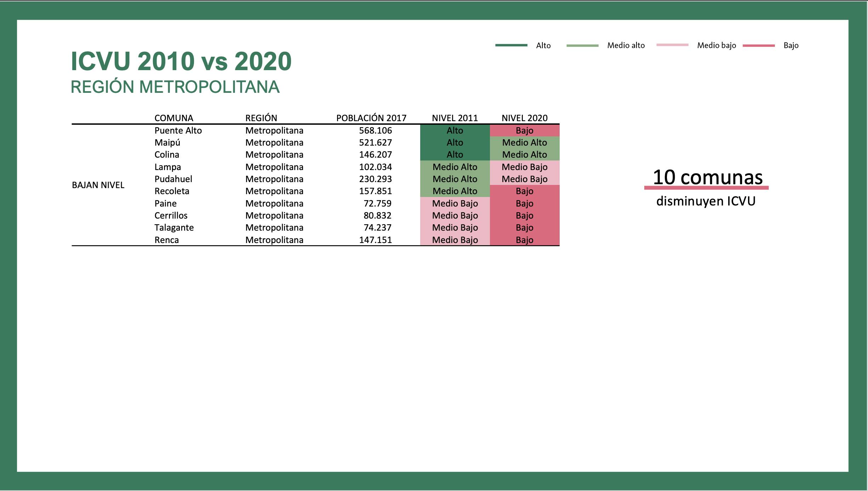Click Maipú's population value 521.627
The height and width of the screenshot is (491, 868).
coord(375,142)
